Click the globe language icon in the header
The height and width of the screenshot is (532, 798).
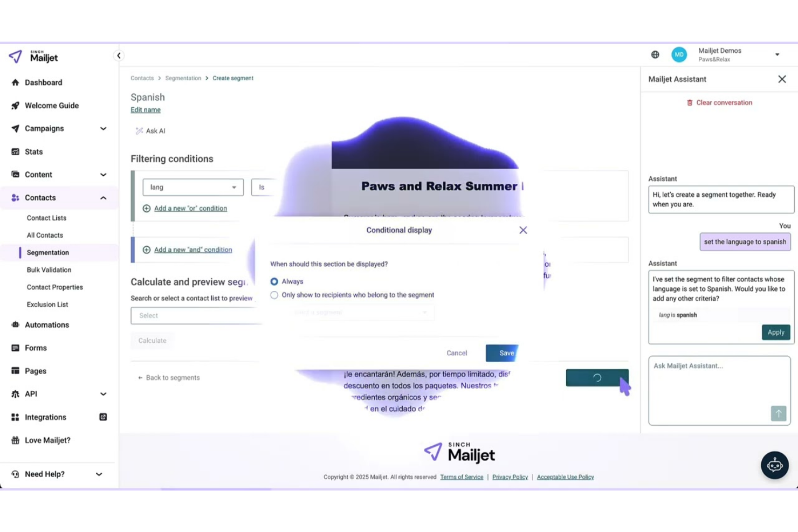(655, 54)
